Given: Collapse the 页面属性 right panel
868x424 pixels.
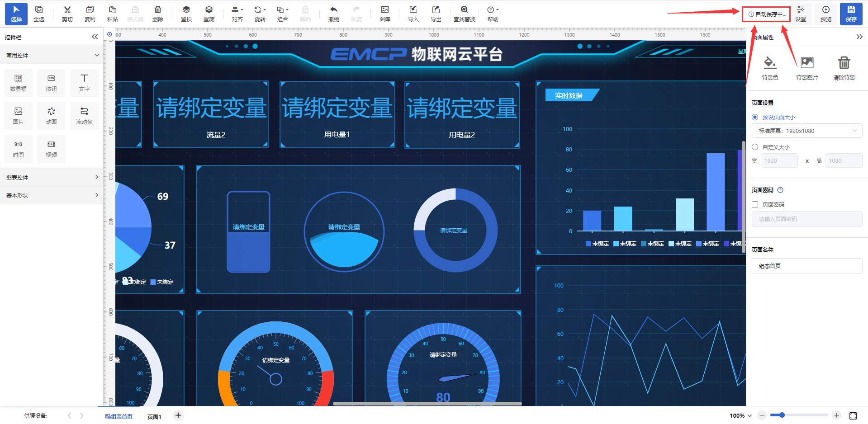Looking at the screenshot, I should pos(859,37).
